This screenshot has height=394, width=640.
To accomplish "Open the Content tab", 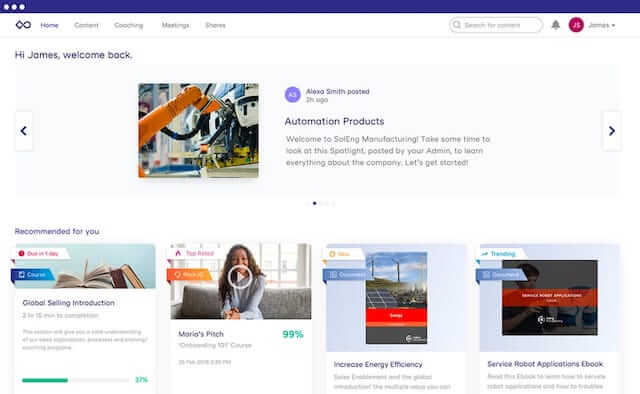I will click(x=86, y=25).
